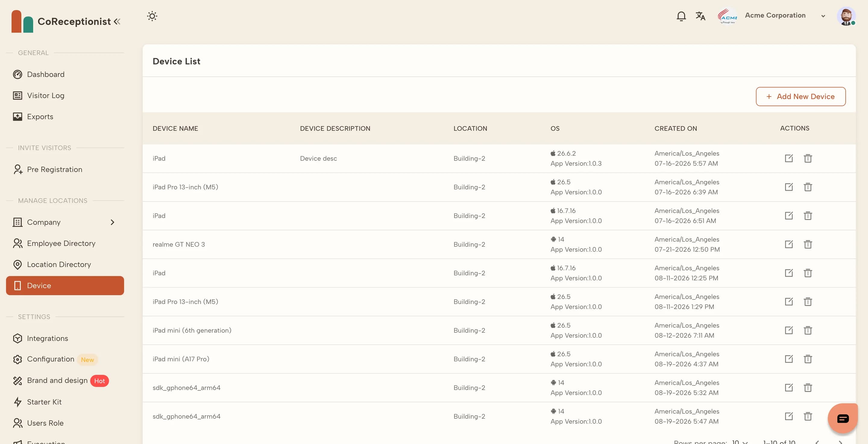This screenshot has width=868, height=444.
Task: Edit realme GT NEO 3 device
Action: 789,244
